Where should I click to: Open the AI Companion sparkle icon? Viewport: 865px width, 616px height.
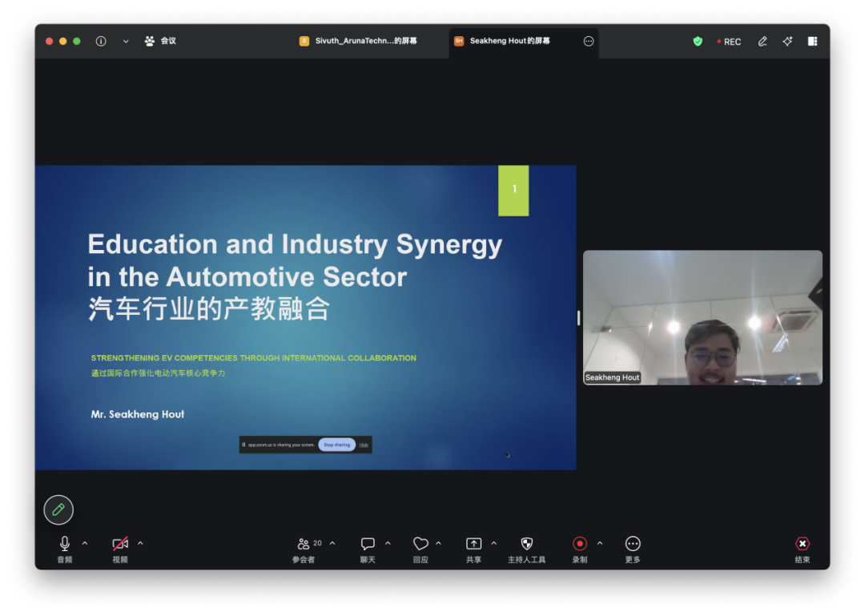click(x=787, y=42)
